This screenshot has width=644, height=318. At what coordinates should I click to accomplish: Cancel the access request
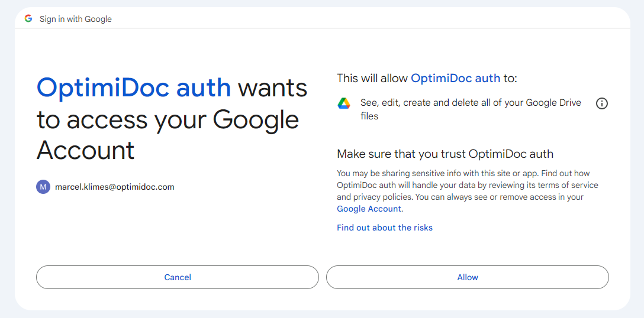pos(178,277)
